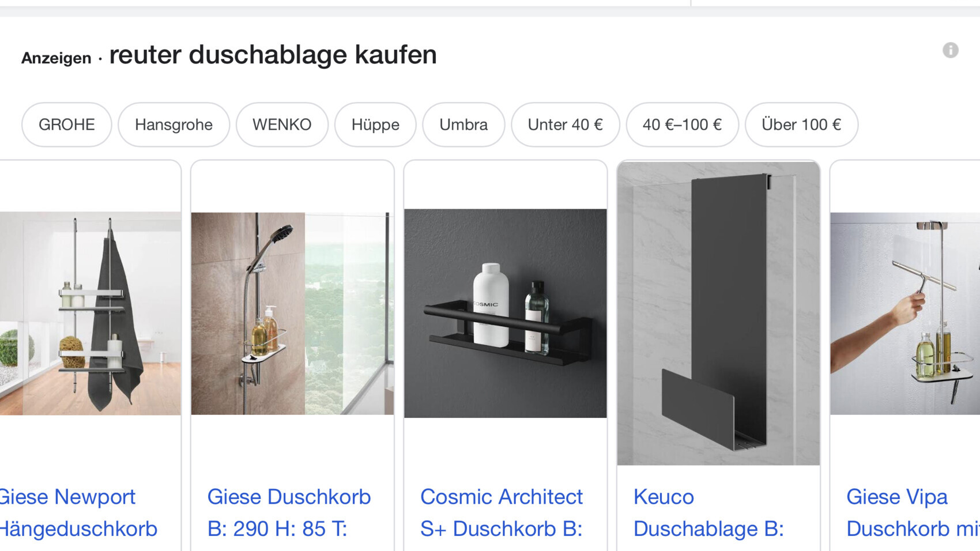The width and height of the screenshot is (980, 551).
Task: View the Giese Duschkorb product photo
Action: [292, 313]
